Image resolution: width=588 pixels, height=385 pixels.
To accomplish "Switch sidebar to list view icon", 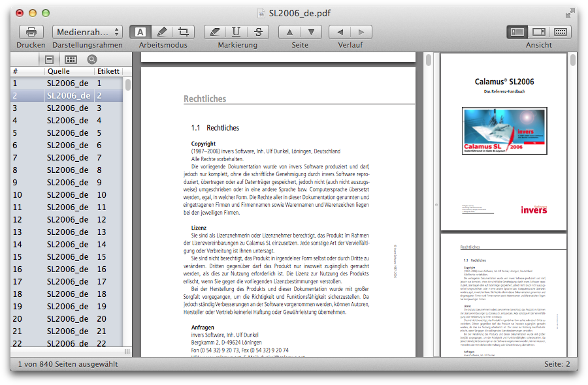I will click(49, 59).
